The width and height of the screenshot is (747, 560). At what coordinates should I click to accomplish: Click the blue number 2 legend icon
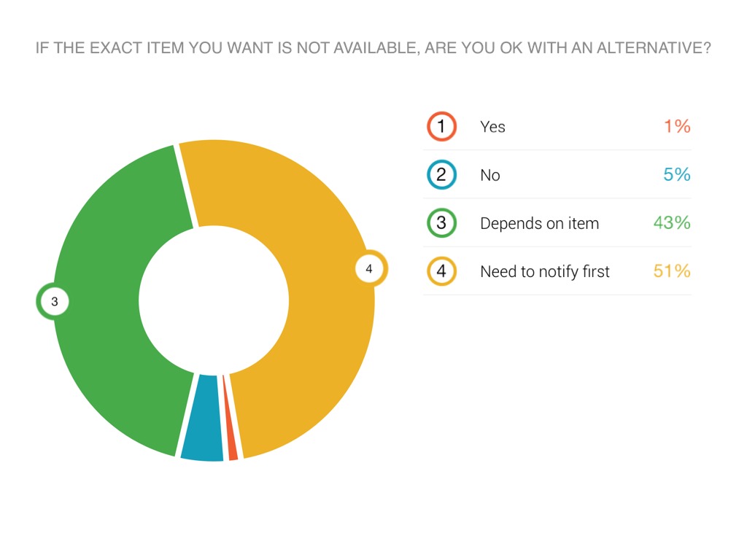pyautogui.click(x=441, y=175)
